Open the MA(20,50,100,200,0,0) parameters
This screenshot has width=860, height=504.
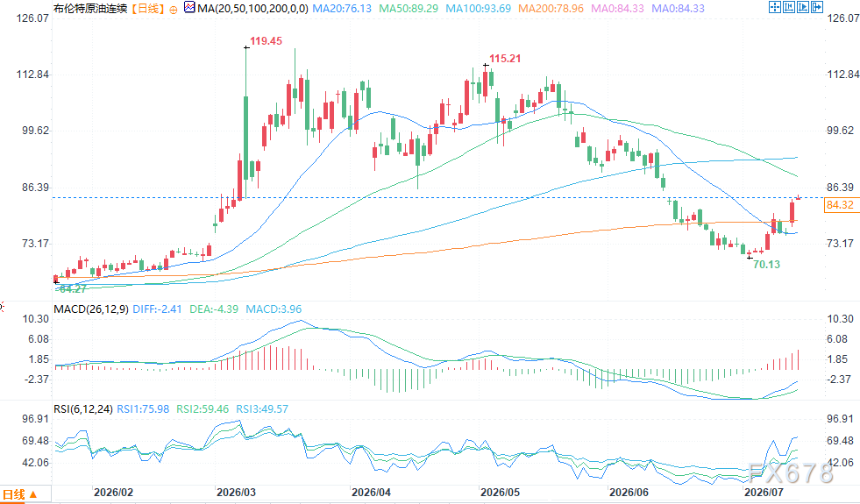pos(252,8)
